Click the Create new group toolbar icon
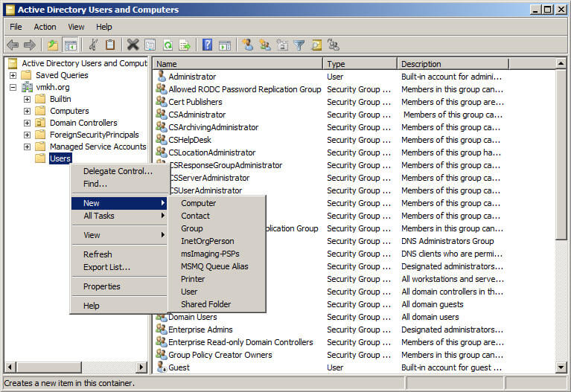 [265, 45]
